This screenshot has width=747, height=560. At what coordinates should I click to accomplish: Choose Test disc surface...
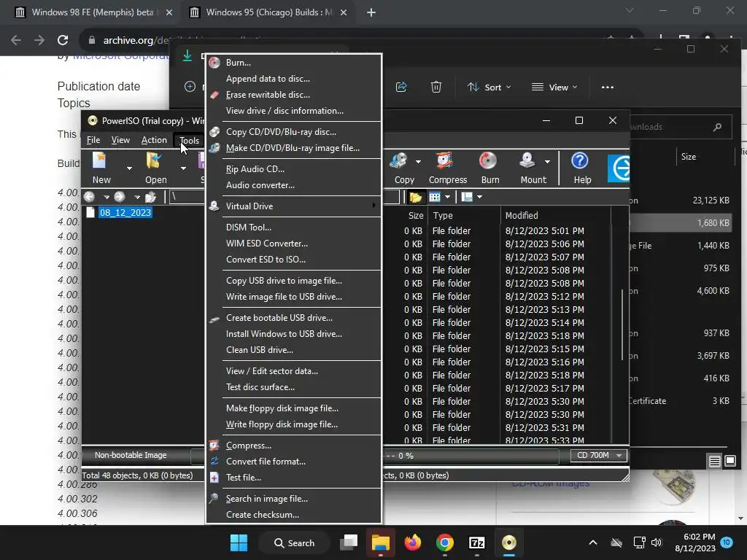pos(294,387)
